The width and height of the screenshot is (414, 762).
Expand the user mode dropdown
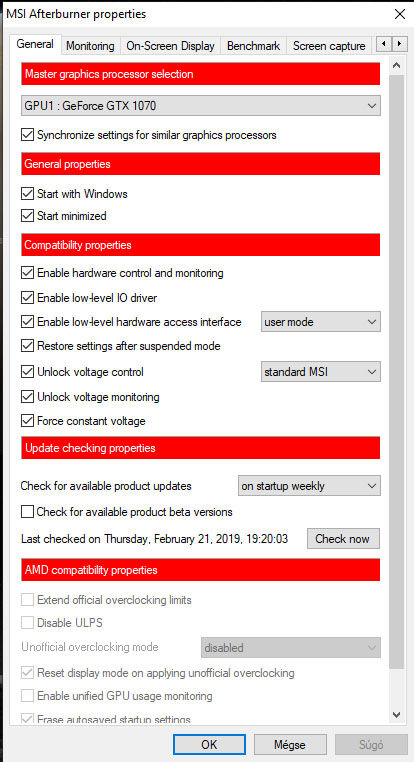[321, 322]
